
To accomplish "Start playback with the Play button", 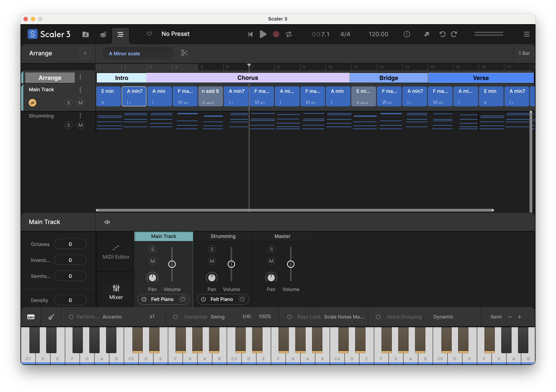I will pyautogui.click(x=263, y=34).
